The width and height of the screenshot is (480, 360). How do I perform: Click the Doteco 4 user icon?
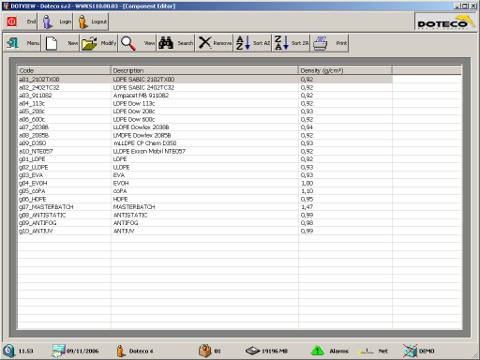(120, 351)
